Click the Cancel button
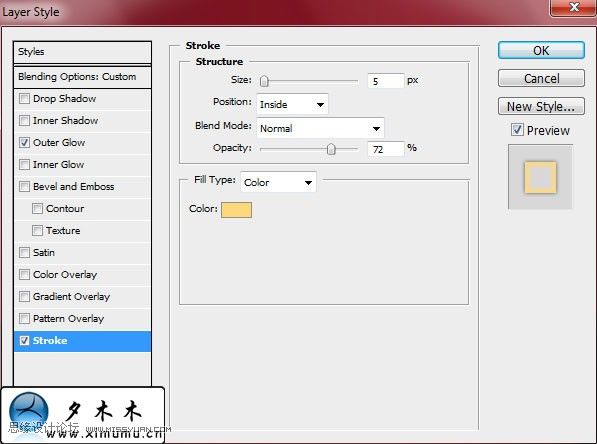This screenshot has height=444, width=597. click(x=541, y=78)
